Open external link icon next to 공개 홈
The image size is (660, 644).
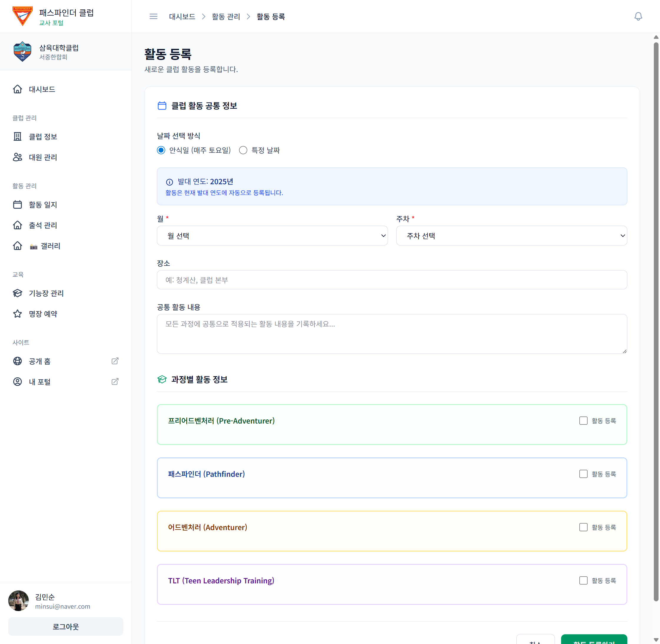(x=115, y=361)
